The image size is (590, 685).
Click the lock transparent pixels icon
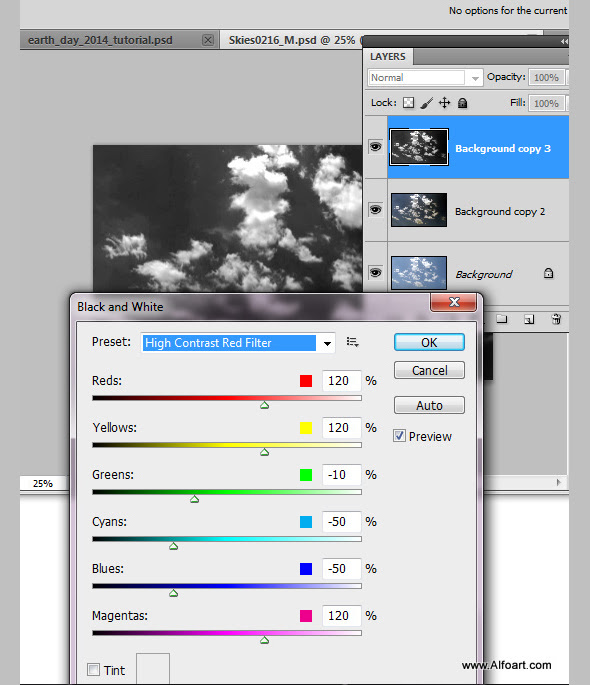pos(408,103)
